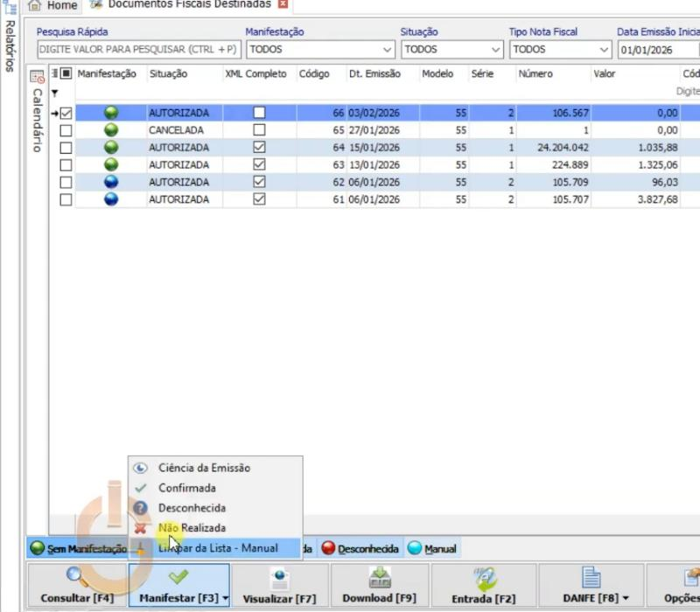
Task: Pick Desconhecida from the popup menu
Action: tap(215, 508)
